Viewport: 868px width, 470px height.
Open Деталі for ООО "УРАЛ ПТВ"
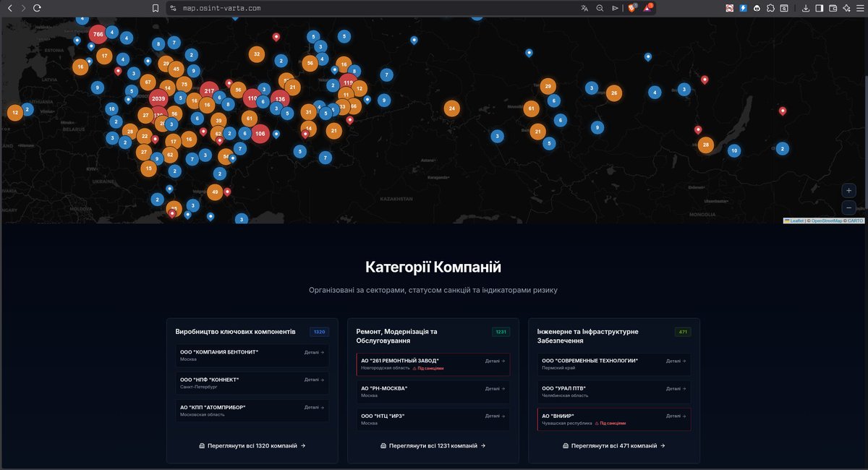click(676, 388)
